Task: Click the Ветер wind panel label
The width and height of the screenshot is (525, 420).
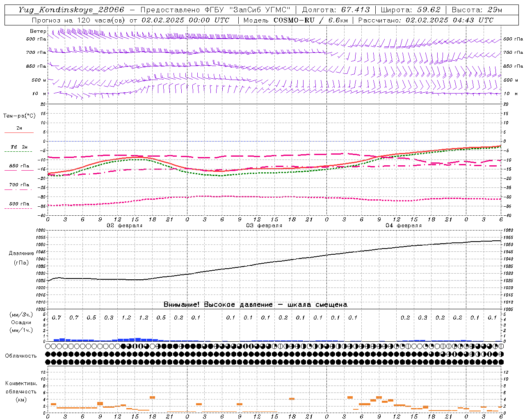Action: tap(38, 31)
